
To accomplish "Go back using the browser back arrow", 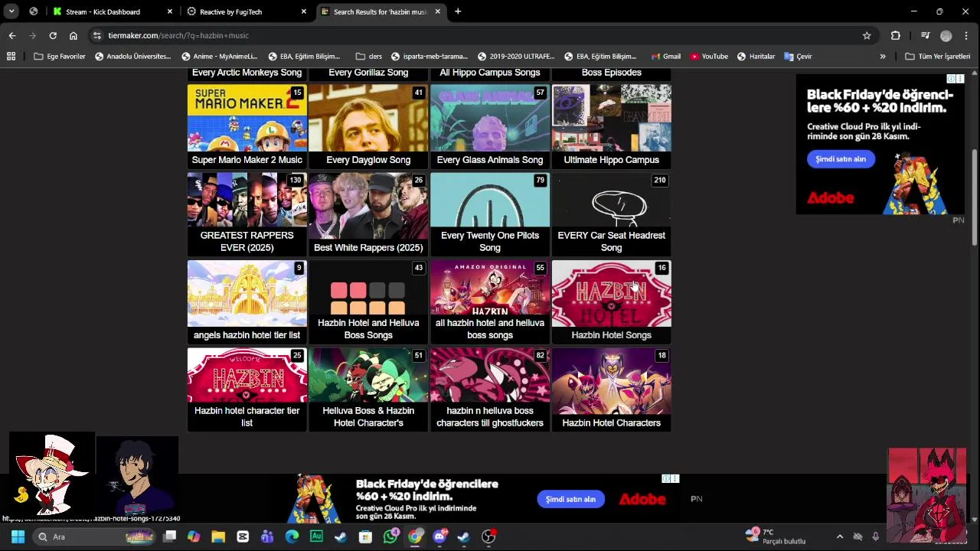I will pyautogui.click(x=12, y=35).
